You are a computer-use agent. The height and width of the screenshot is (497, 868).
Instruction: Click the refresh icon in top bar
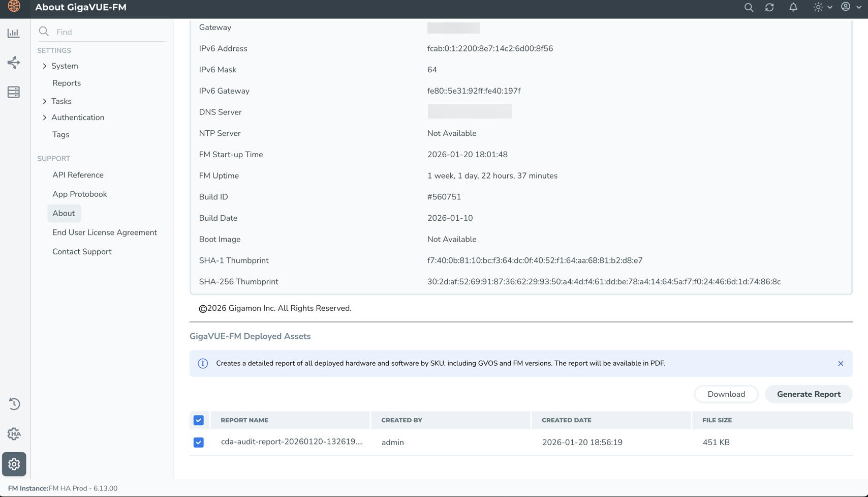point(769,8)
